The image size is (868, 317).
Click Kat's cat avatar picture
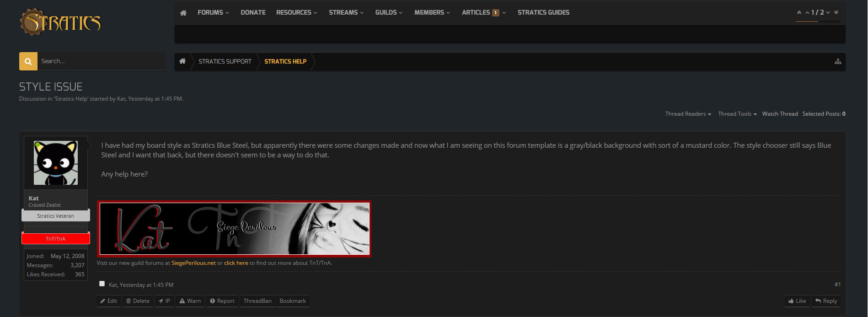56,163
